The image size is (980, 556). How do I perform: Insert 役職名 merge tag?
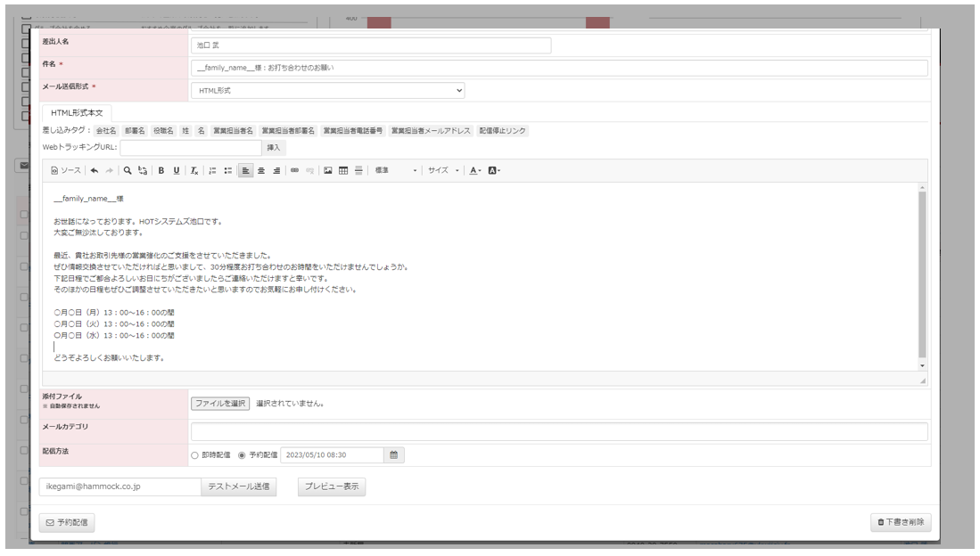pyautogui.click(x=163, y=131)
